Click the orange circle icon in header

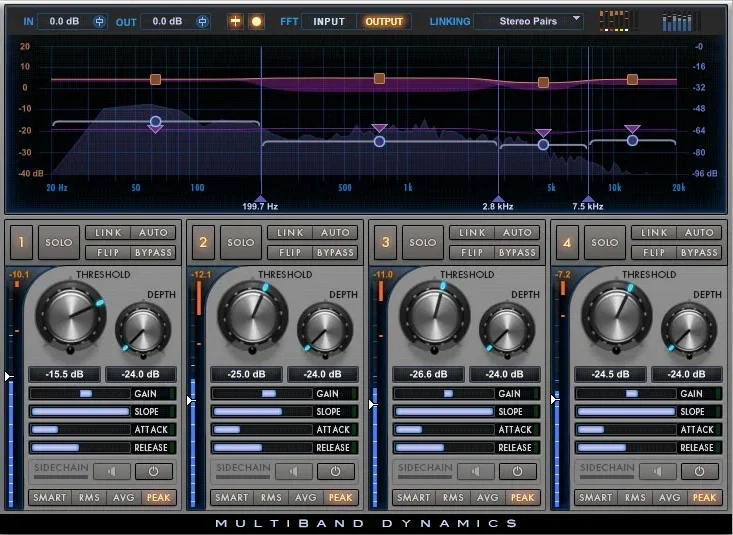coord(256,21)
